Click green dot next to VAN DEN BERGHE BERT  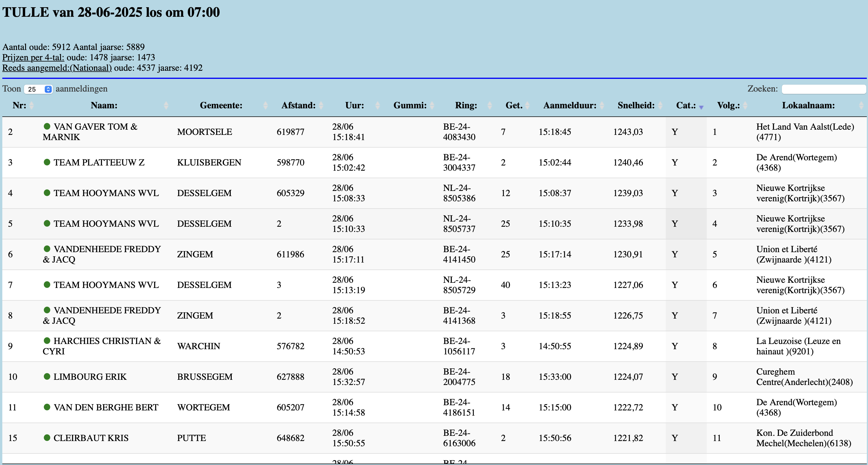coord(47,407)
